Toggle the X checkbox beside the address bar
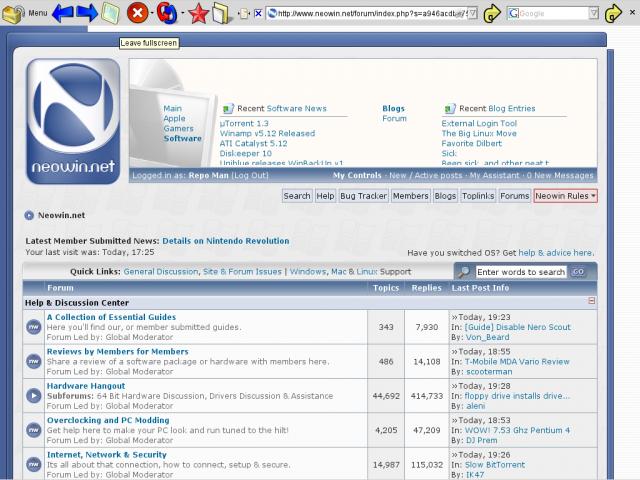Screen dimensions: 640x480 [258, 13]
